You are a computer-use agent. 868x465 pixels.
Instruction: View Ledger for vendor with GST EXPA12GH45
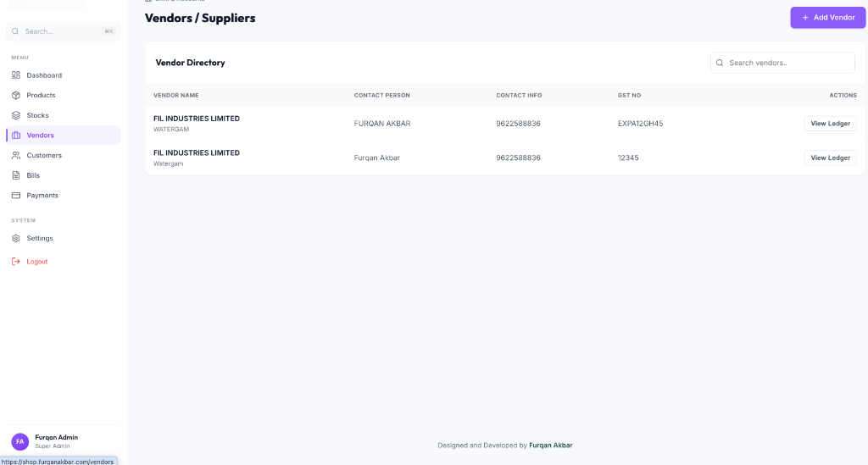[x=831, y=124]
